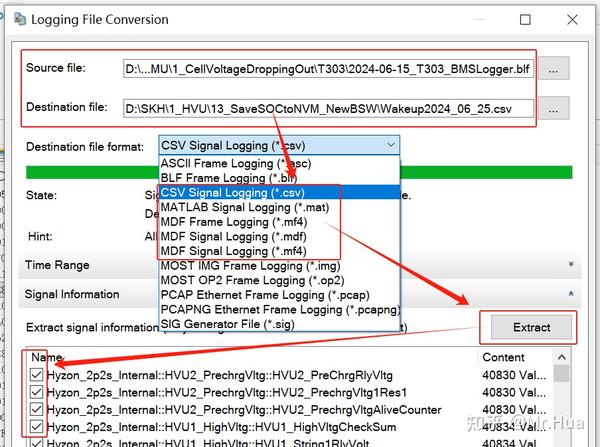Uncheck HVU1_String1RlyVolt signal checkbox

(36, 443)
